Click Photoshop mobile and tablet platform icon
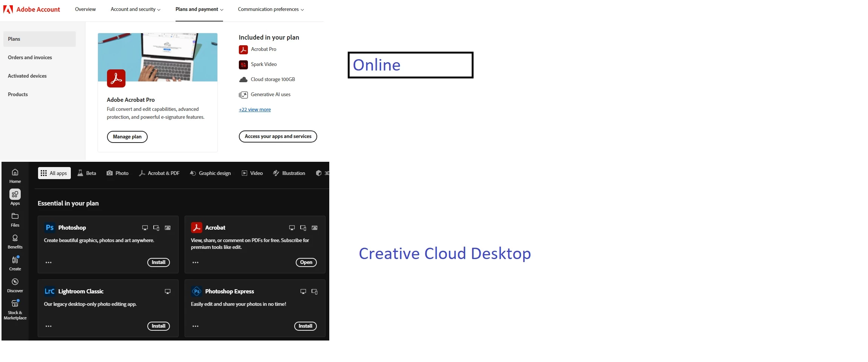 click(156, 228)
